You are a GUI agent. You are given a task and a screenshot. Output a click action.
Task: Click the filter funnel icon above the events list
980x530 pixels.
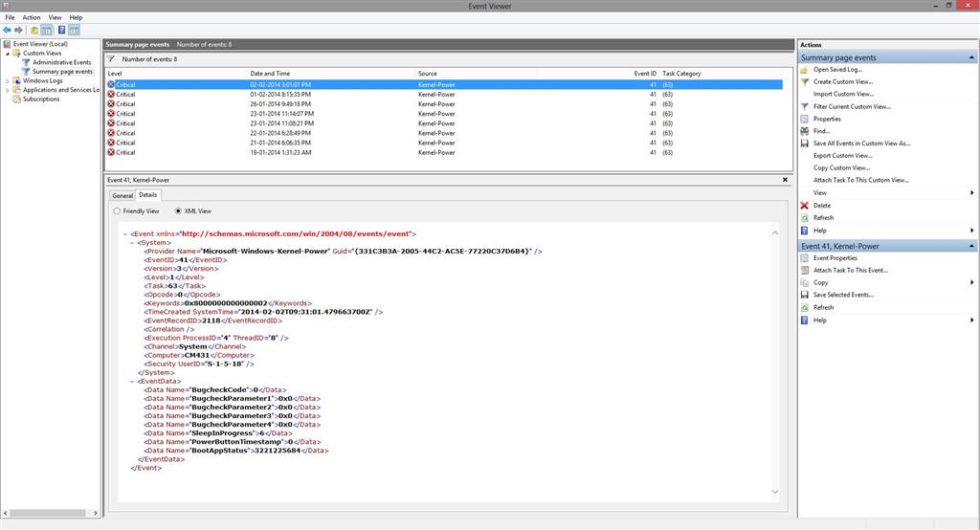click(x=111, y=58)
